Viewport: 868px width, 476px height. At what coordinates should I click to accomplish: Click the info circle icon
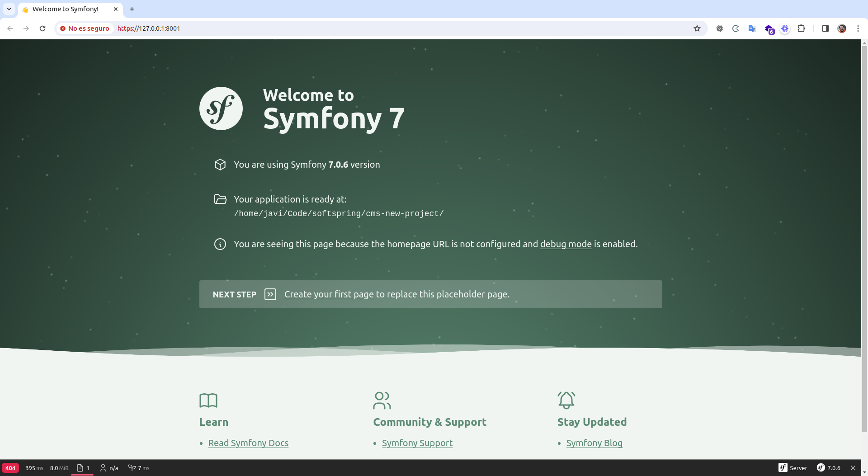click(x=220, y=244)
